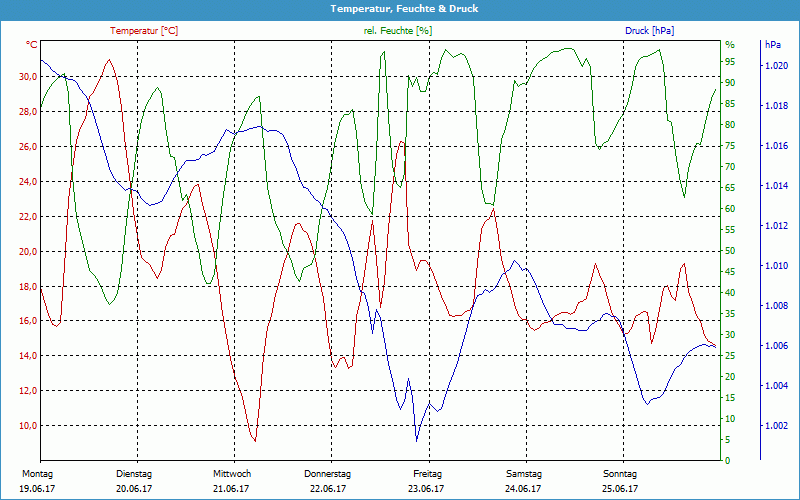This screenshot has width=800, height=500.
Task: Select the '28,0' temperature axis value
Action: [28, 111]
